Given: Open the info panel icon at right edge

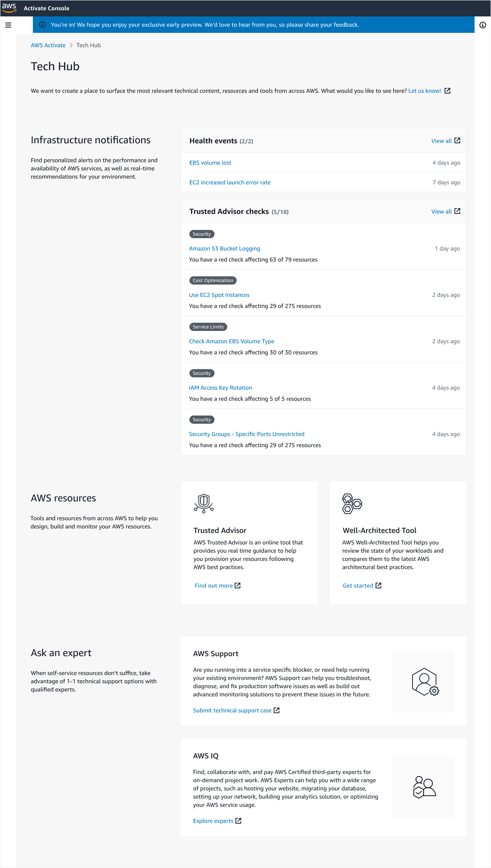Looking at the screenshot, I should [483, 25].
